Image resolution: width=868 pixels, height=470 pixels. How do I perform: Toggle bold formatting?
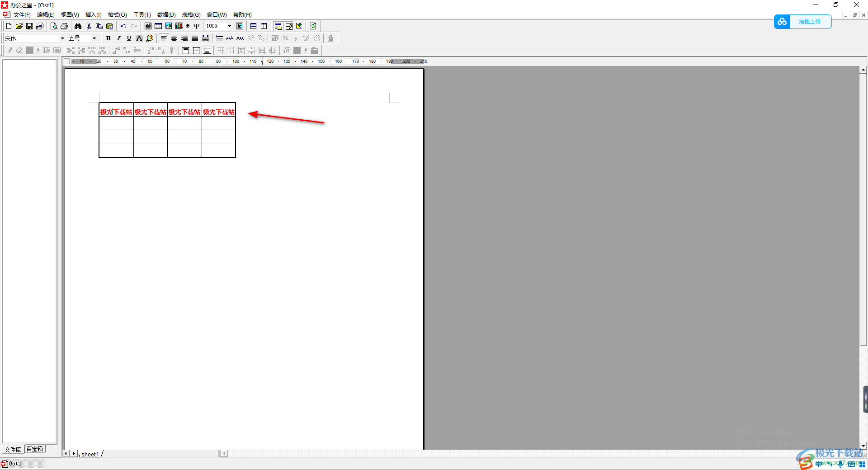tap(108, 38)
